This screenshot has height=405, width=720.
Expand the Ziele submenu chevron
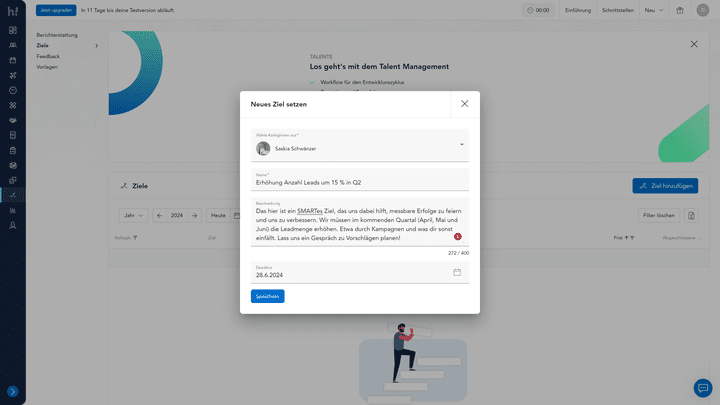pyautogui.click(x=96, y=45)
